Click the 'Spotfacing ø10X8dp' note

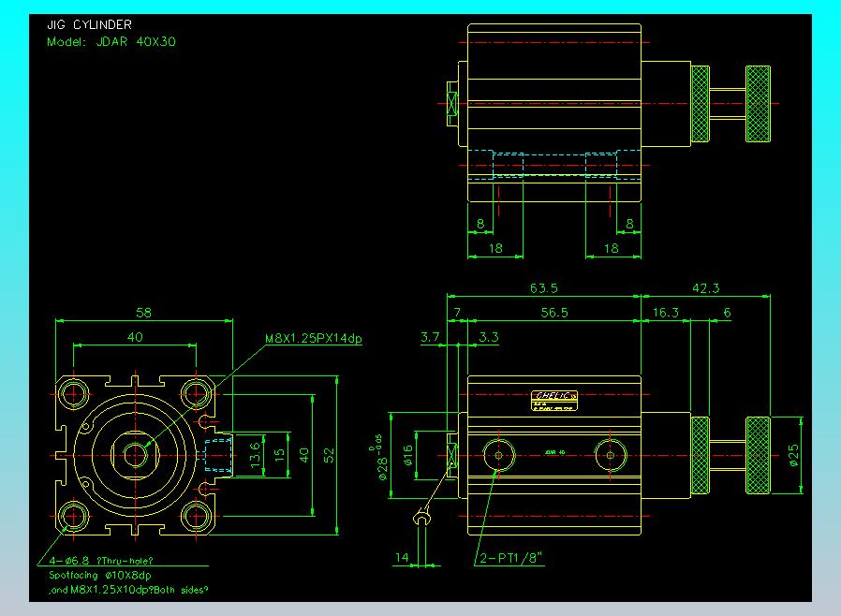100,575
